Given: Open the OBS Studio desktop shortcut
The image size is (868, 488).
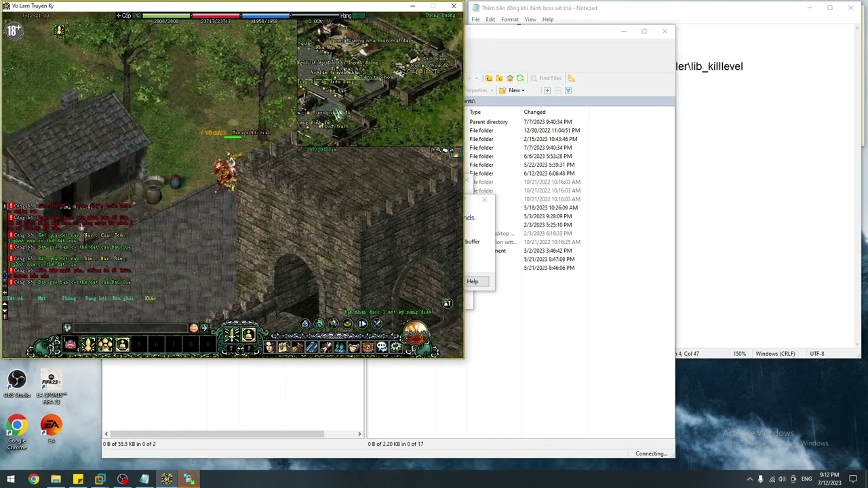Looking at the screenshot, I should coord(17,383).
